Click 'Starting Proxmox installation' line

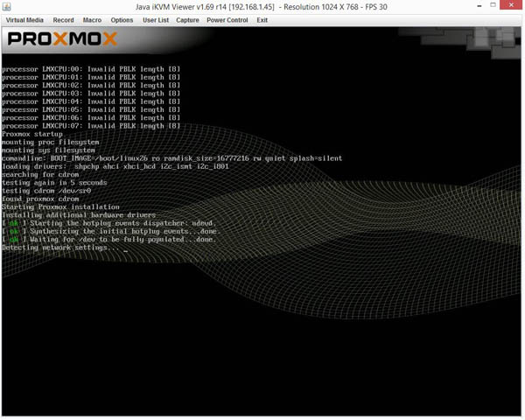point(60,207)
